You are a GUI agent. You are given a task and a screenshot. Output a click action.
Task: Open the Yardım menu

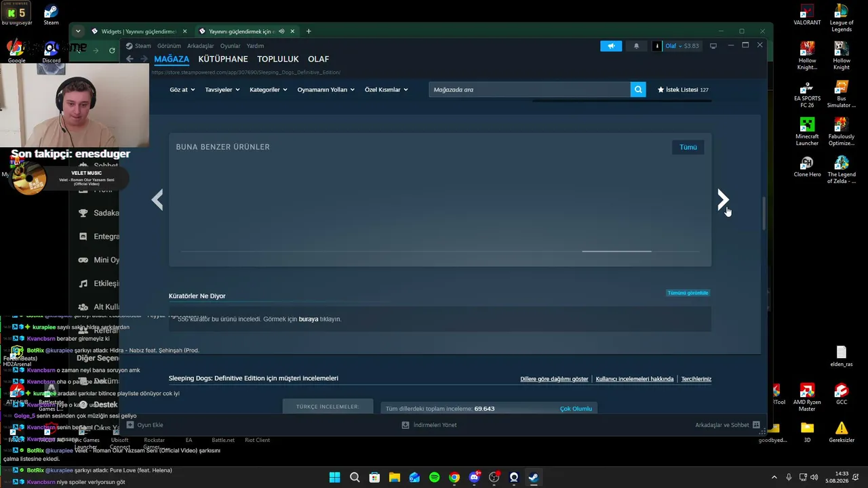255,46
